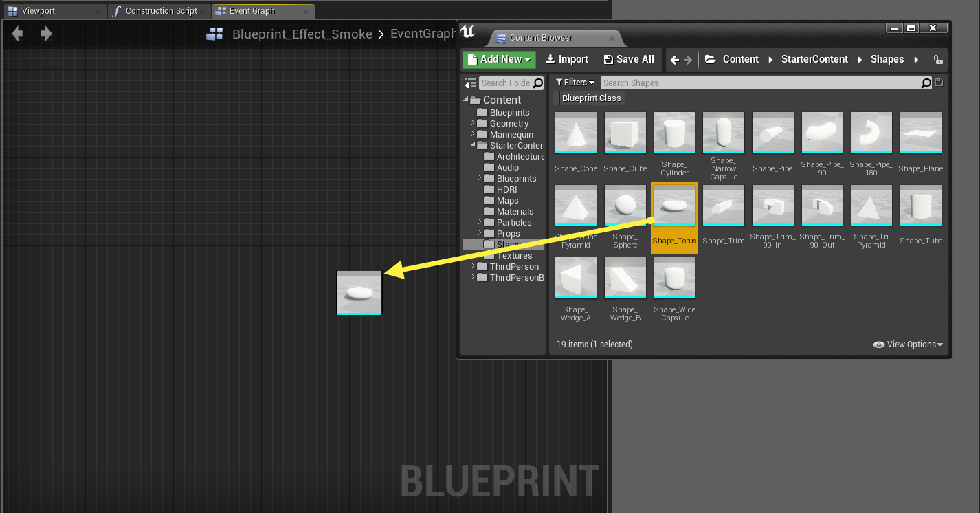Toggle the path lock icon in the navigation bar
980x513 pixels.
tap(938, 60)
